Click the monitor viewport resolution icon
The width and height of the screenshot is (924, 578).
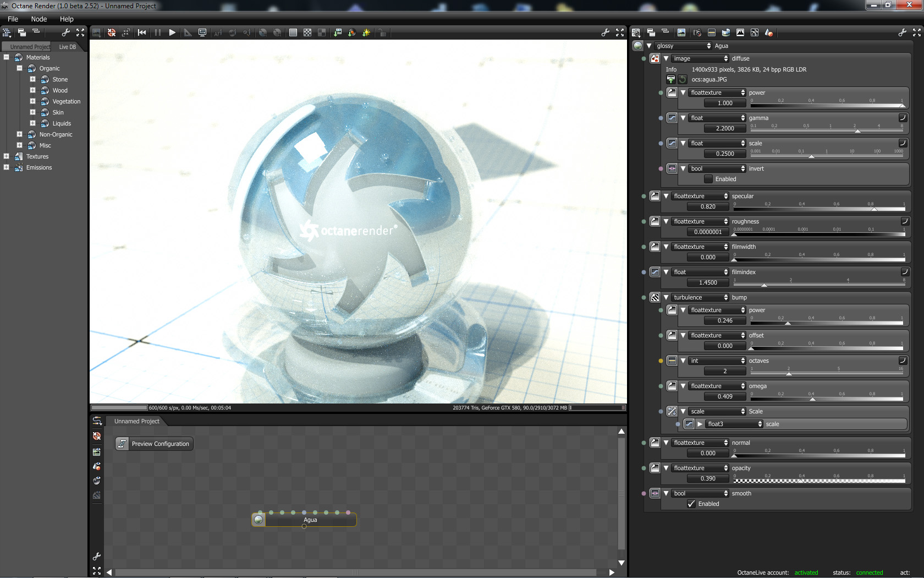click(202, 32)
